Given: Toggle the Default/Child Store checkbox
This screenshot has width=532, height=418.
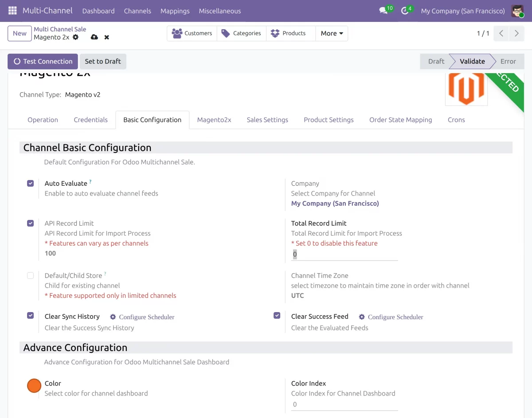Looking at the screenshot, I should [31, 275].
